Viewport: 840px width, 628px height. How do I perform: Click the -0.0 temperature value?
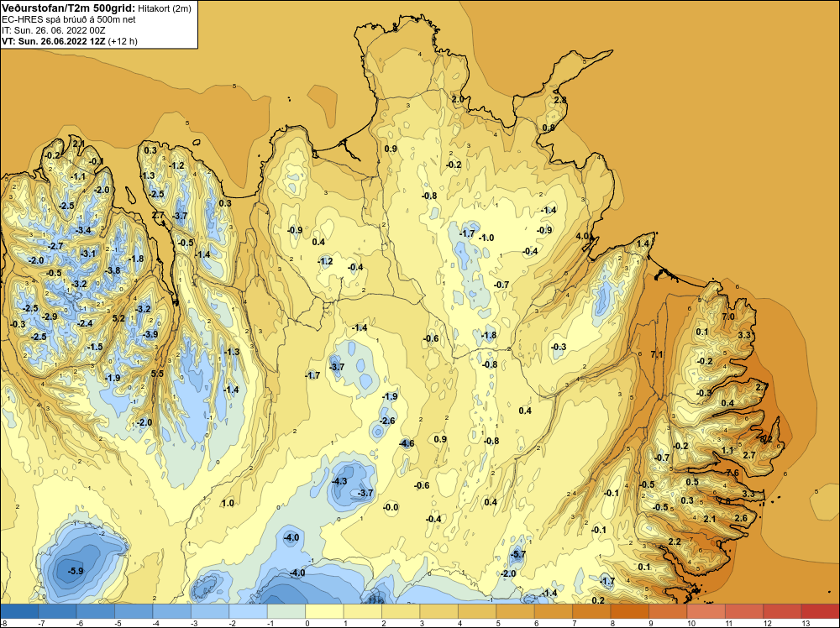[x=391, y=507]
